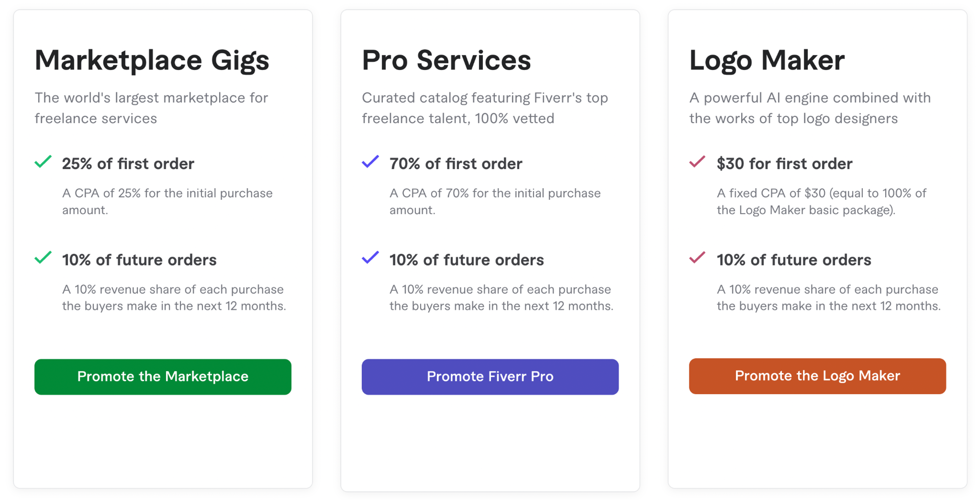Click 'A CPA of 70%' detail text
Screen dimensions: 980x500
pos(495,201)
